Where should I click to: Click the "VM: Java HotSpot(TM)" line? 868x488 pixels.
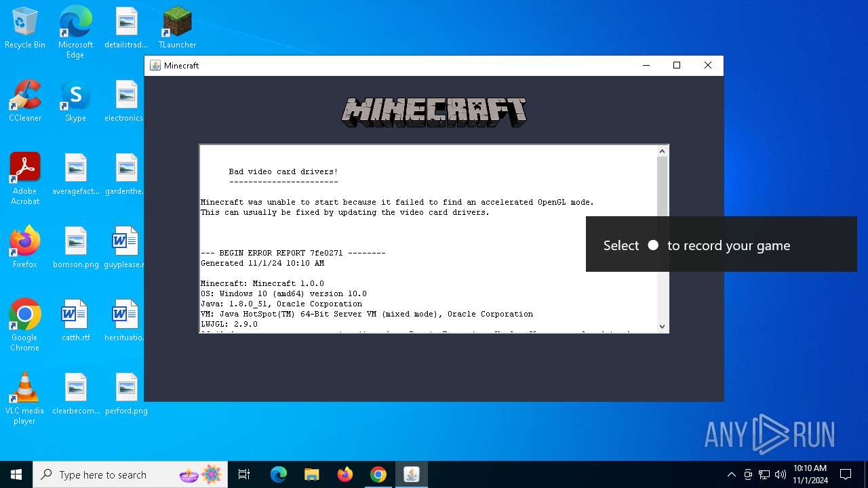pyautogui.click(x=367, y=314)
